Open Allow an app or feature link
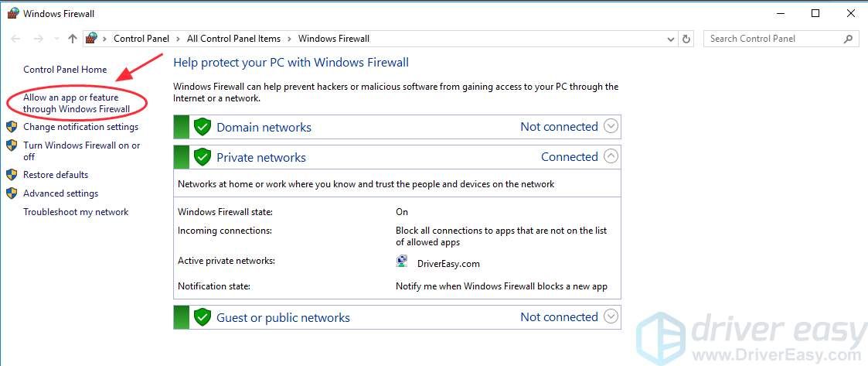The image size is (868, 366). tap(76, 104)
